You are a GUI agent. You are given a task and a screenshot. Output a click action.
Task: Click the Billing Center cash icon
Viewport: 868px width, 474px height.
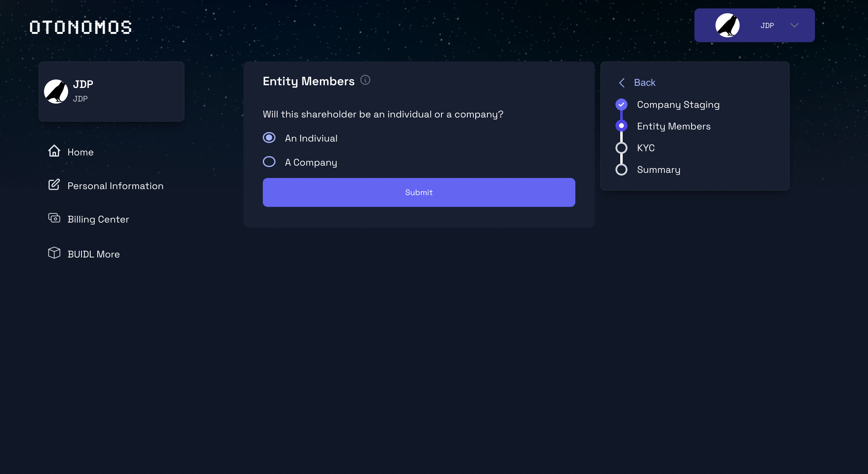tap(54, 218)
